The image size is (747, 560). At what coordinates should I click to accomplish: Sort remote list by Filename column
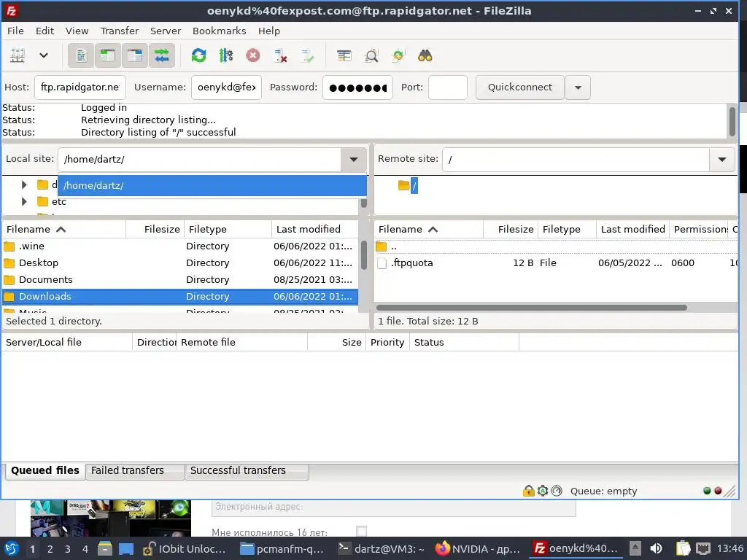click(429, 230)
